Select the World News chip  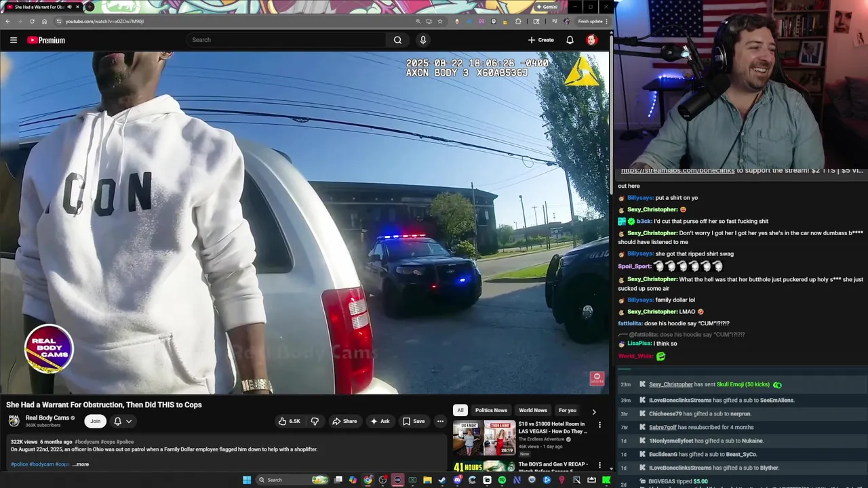click(x=533, y=410)
